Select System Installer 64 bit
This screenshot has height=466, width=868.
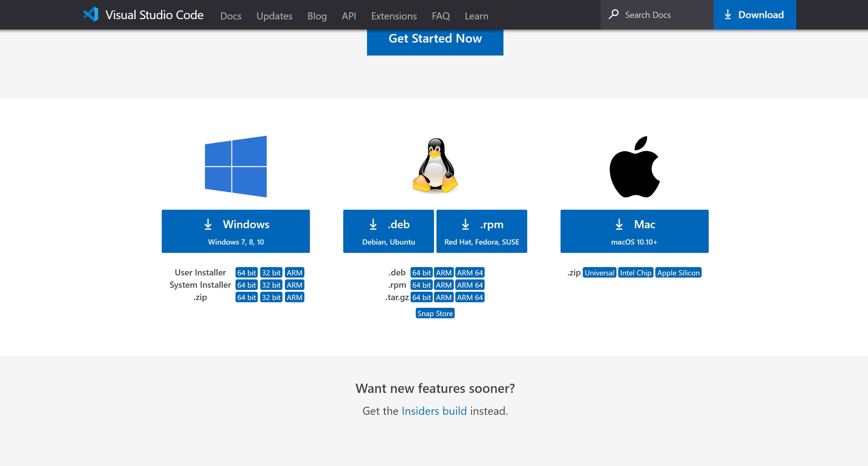point(247,285)
